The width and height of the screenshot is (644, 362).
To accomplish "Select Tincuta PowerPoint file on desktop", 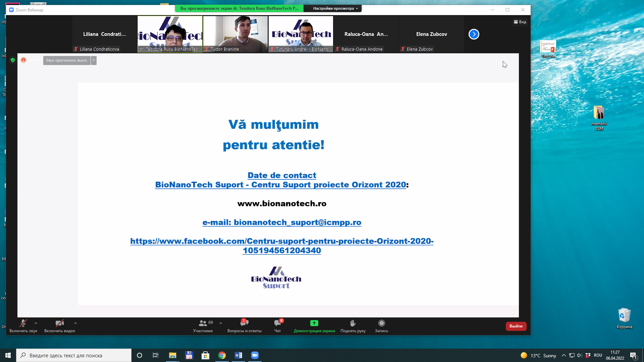I will (x=548, y=49).
